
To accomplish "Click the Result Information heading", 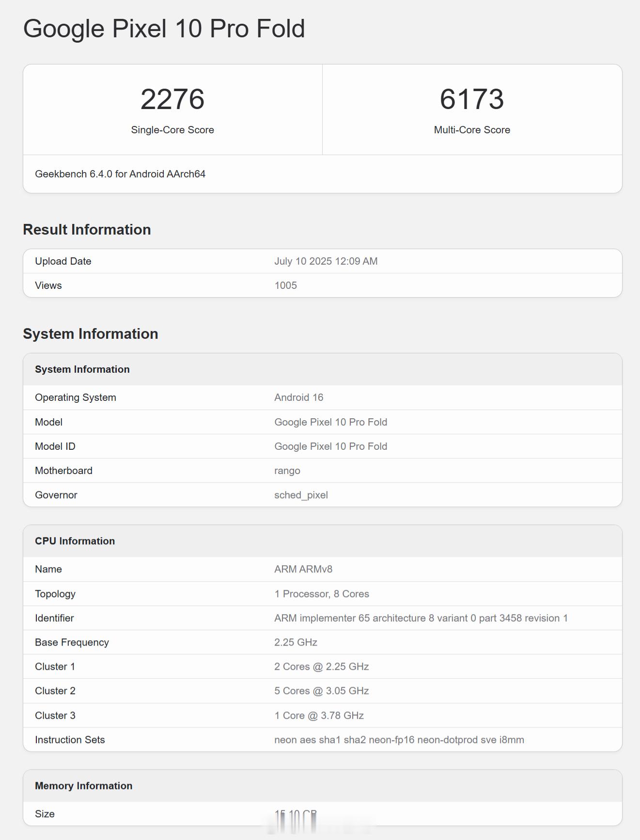I will (87, 229).
